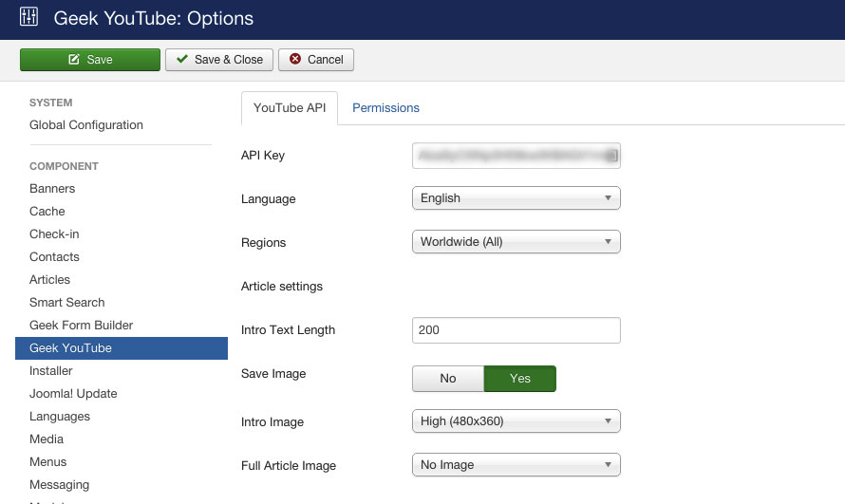Select Joomla! Update in sidebar
845x504 pixels.
[x=73, y=394]
